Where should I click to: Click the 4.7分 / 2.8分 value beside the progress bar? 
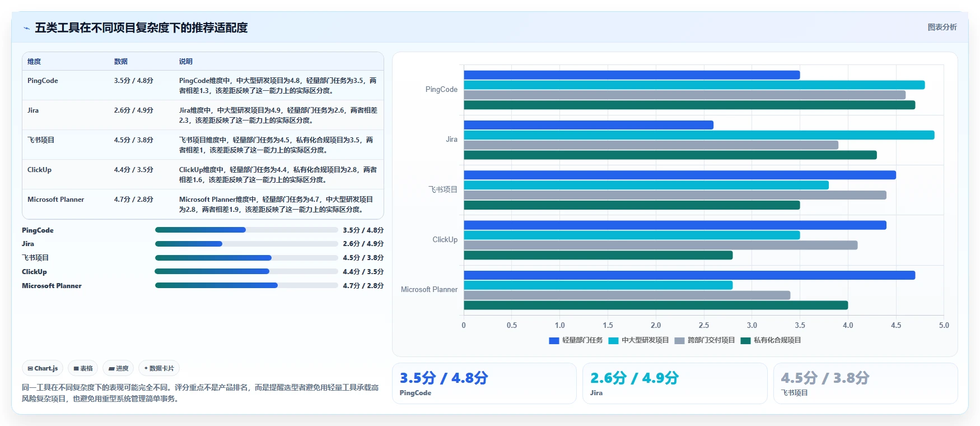coord(363,286)
